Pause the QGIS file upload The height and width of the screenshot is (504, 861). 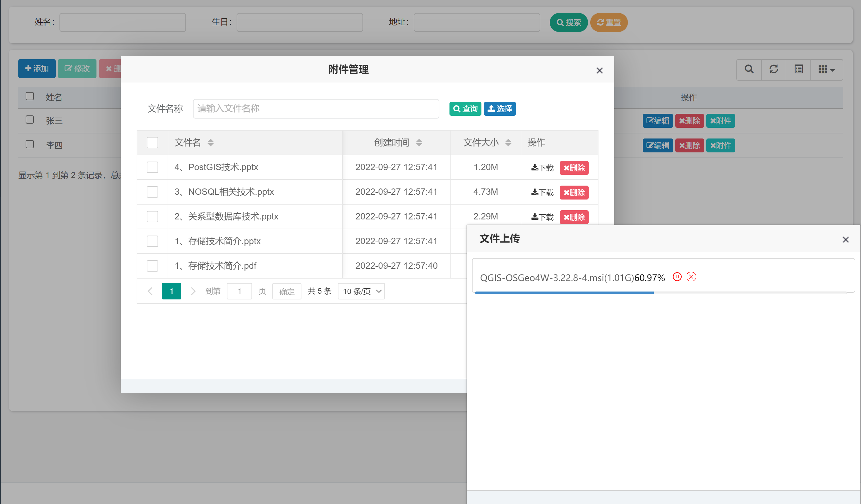[x=677, y=277]
